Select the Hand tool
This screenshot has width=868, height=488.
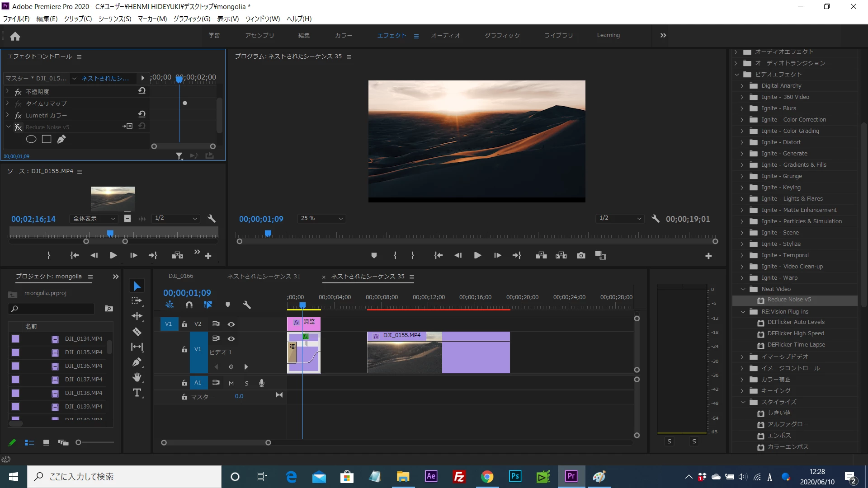point(137,377)
